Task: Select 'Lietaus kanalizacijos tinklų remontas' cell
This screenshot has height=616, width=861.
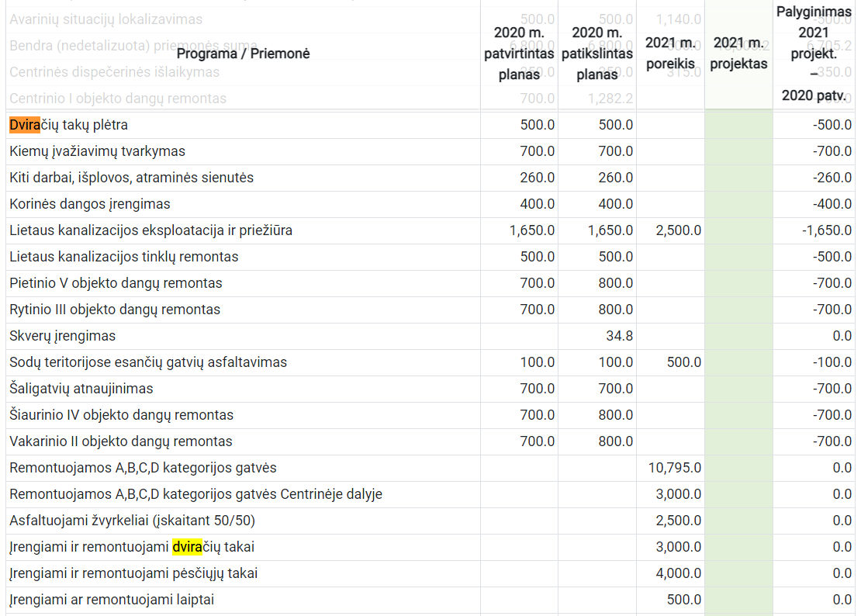Action: 124,257
